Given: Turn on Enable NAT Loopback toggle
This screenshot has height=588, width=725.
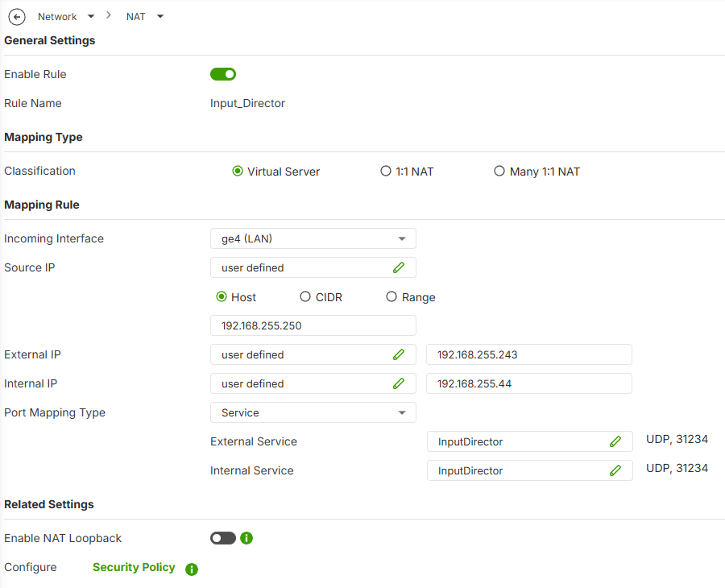Looking at the screenshot, I should [223, 538].
